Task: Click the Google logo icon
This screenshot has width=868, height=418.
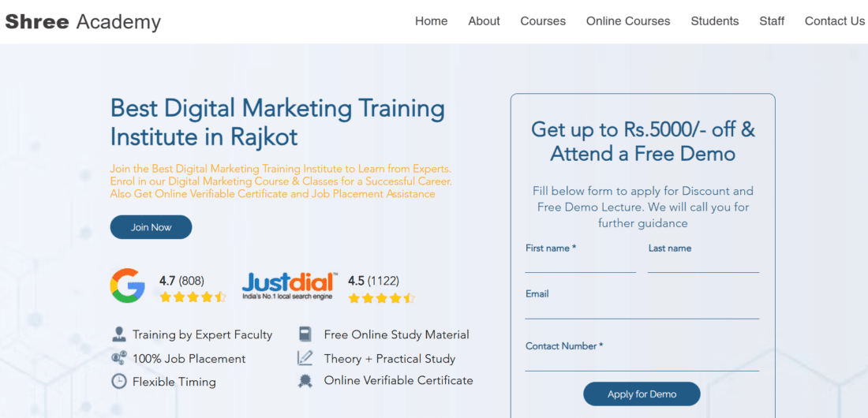Action: point(127,286)
